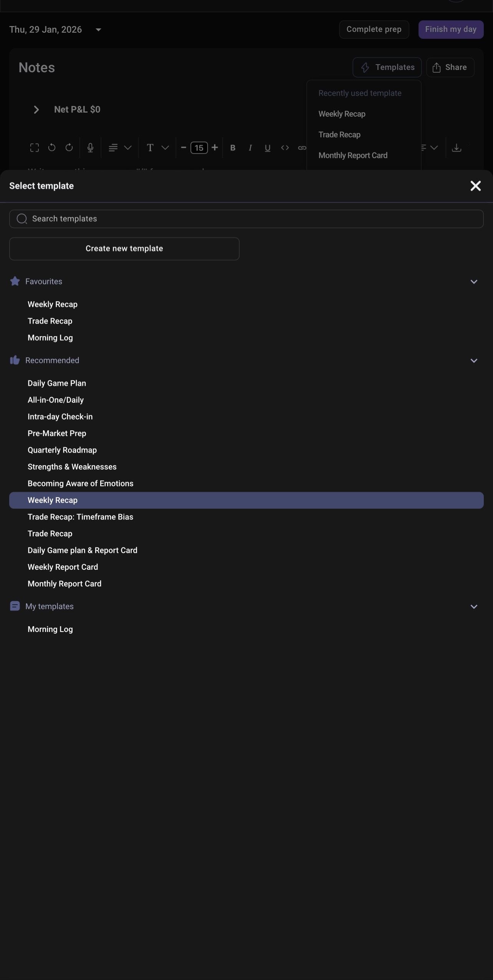Click the redo arrow icon
This screenshot has height=980, width=493.
[69, 148]
